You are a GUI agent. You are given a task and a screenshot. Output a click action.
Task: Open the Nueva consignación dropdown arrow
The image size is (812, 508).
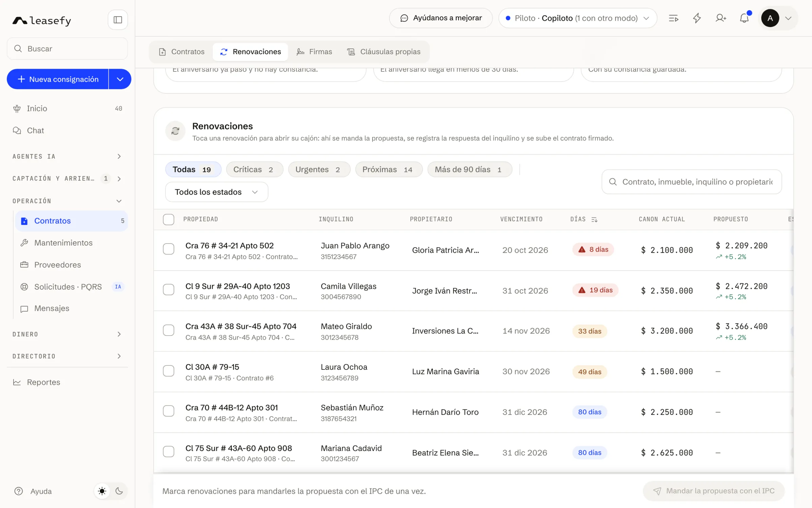120,79
